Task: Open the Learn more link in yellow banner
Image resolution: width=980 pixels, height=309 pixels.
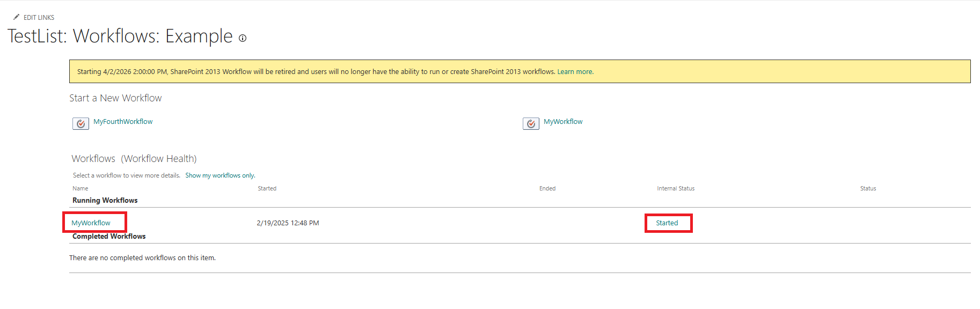Action: 575,72
